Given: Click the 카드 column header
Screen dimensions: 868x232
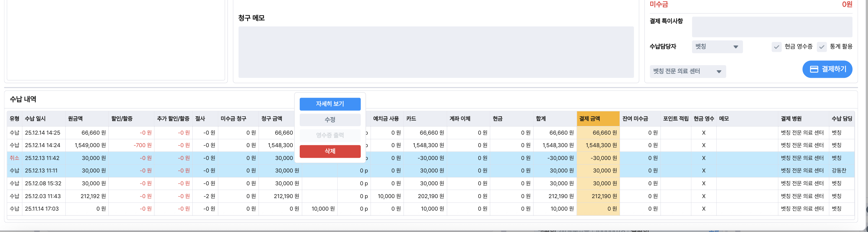Looking at the screenshot, I should pos(411,119).
